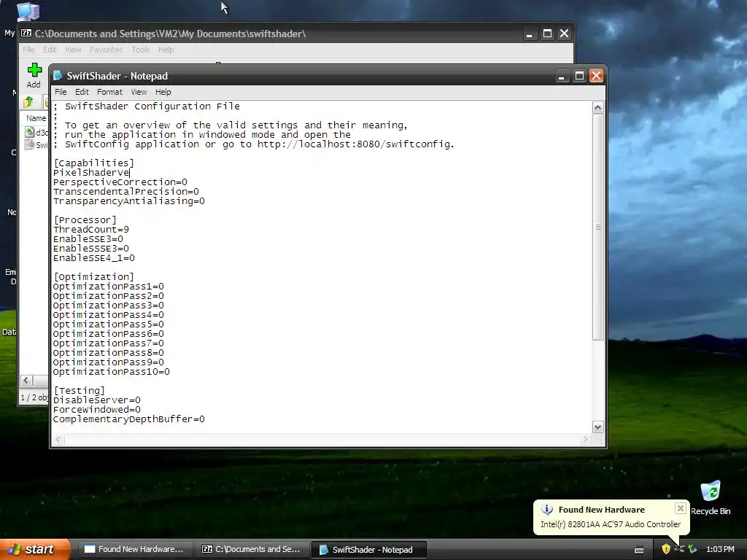The width and height of the screenshot is (747, 560).
Task: Click 7-Zip up-folder arrow icon
Action: pos(28,101)
